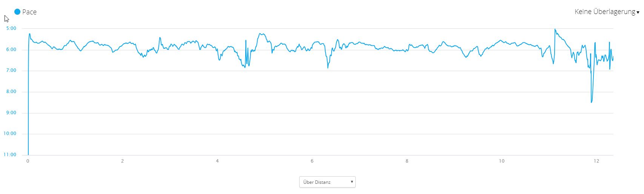644x194 pixels.
Task: Click the arrow beside Keine Überlagerung
Action: coord(638,12)
